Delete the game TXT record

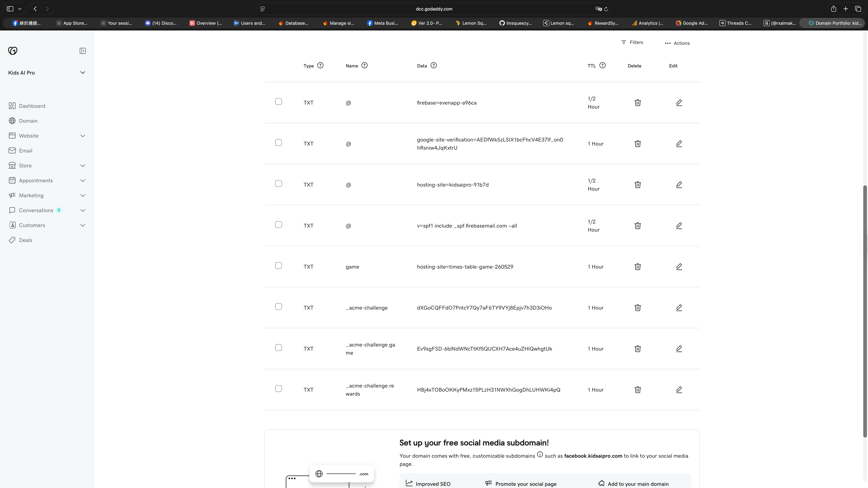(637, 267)
